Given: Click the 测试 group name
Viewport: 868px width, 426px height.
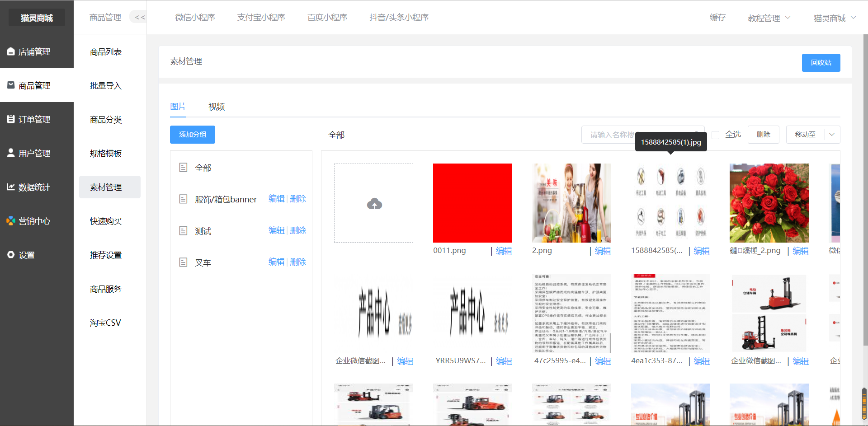Looking at the screenshot, I should 203,231.
